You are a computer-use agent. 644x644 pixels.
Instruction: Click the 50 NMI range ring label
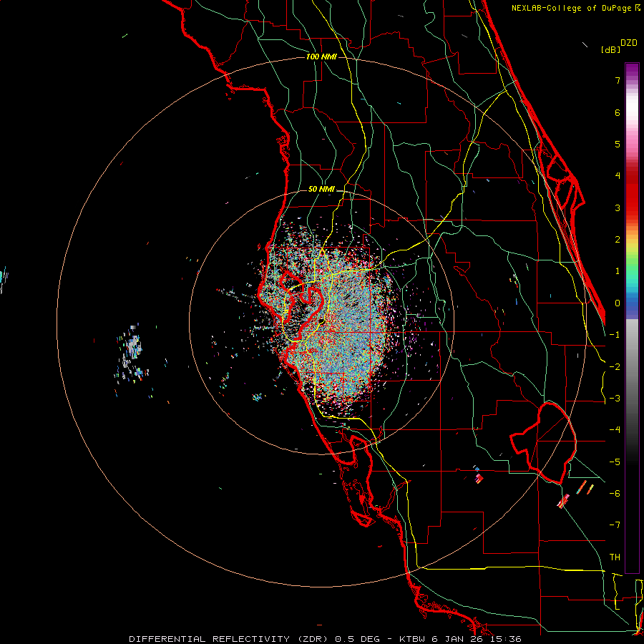pyautogui.click(x=321, y=189)
